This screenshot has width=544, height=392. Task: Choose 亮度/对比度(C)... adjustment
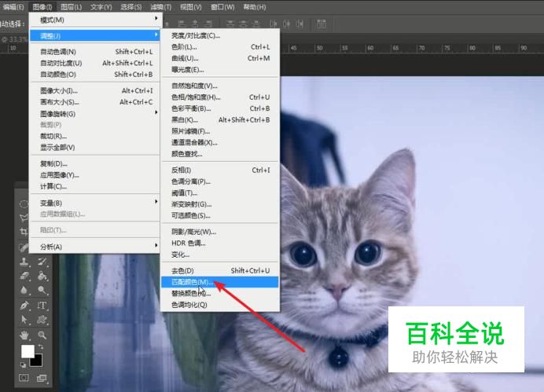pos(220,35)
